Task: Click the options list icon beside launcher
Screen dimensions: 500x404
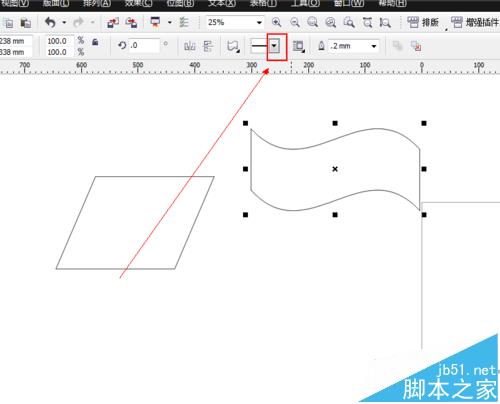Action: click(184, 23)
